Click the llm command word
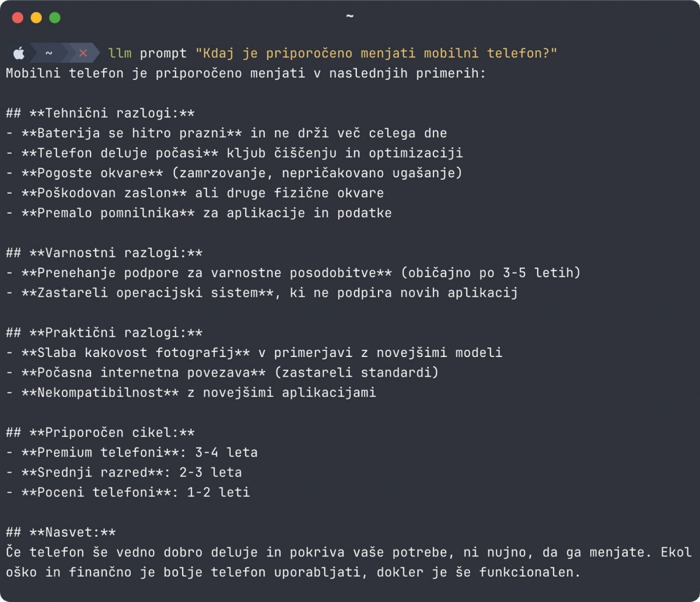Screen dimensions: 700x602 [x=120, y=53]
